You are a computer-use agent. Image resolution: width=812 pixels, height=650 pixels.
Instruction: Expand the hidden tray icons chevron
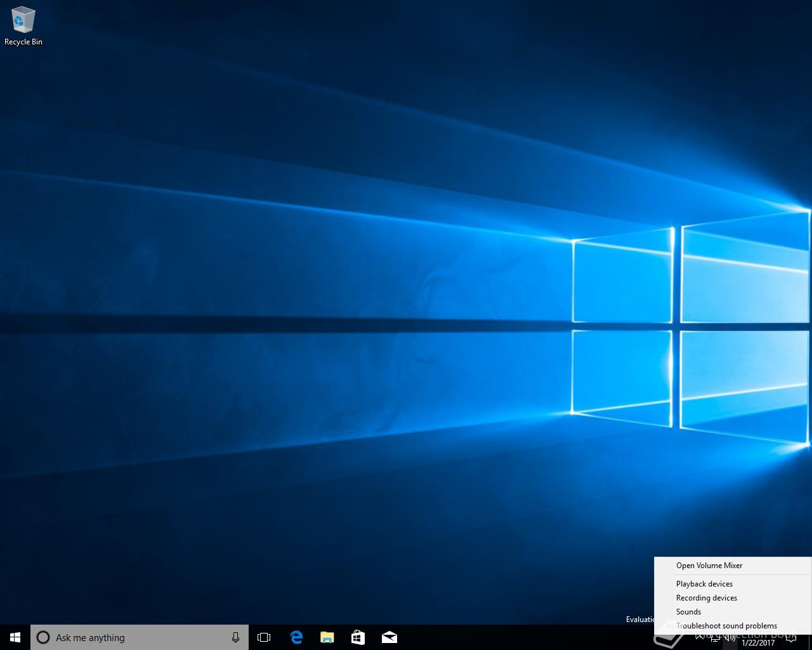pyautogui.click(x=700, y=637)
